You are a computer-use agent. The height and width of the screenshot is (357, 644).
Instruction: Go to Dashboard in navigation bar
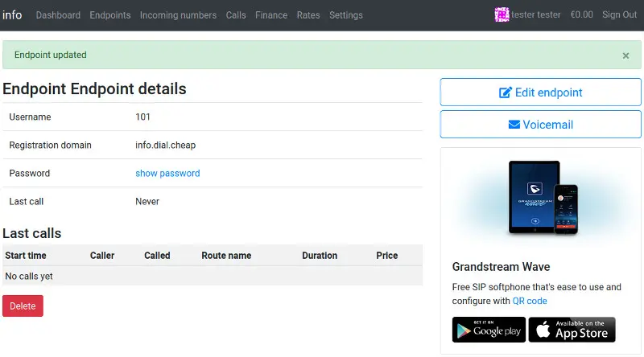coord(58,14)
